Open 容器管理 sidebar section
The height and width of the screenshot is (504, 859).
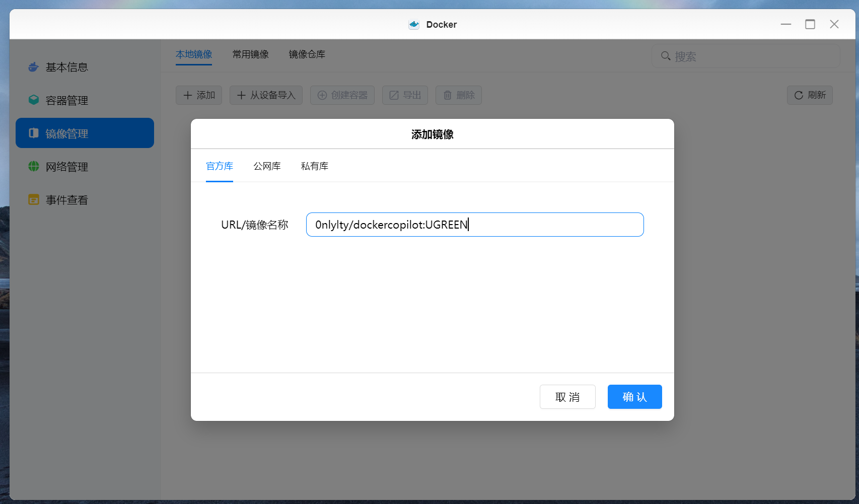click(x=85, y=100)
